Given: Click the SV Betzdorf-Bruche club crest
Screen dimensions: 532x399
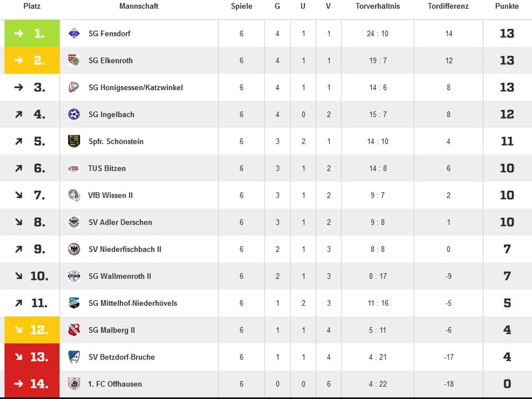Looking at the screenshot, I should pyautogui.click(x=74, y=357).
